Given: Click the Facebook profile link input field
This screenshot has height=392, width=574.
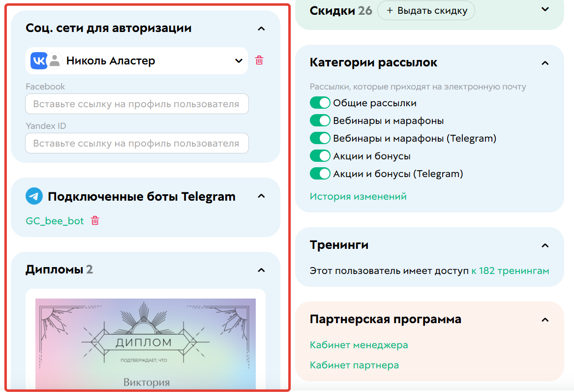Looking at the screenshot, I should (x=137, y=104).
